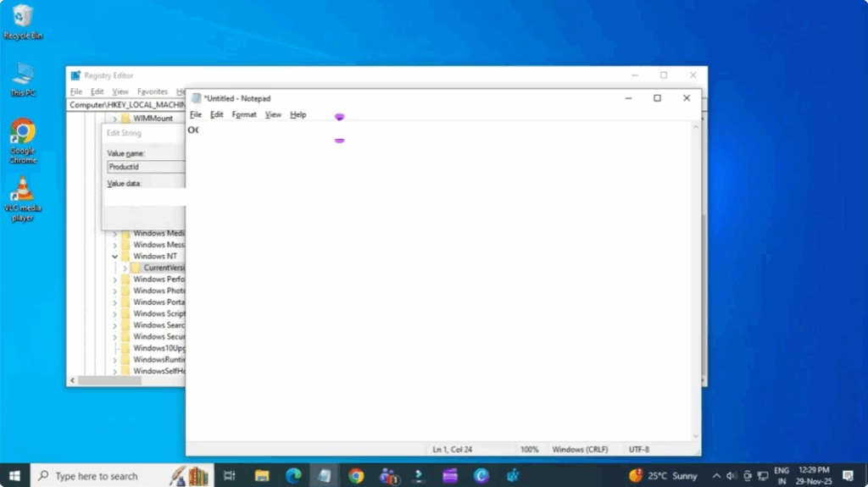Click the 100% zoom status entry
Viewport: 868px width, 487px height.
pyautogui.click(x=529, y=450)
